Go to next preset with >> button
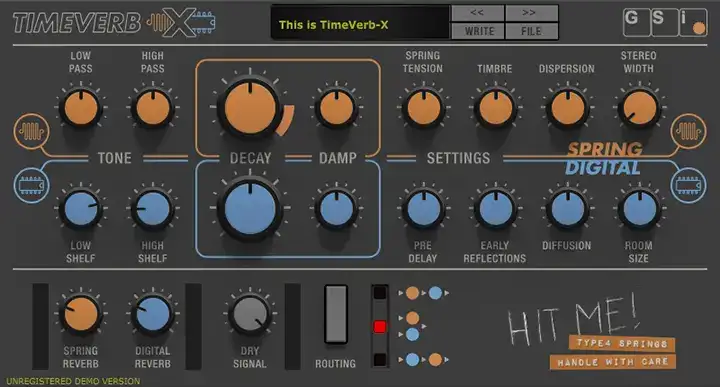Screen dimensions: 720x387 coord(531,13)
